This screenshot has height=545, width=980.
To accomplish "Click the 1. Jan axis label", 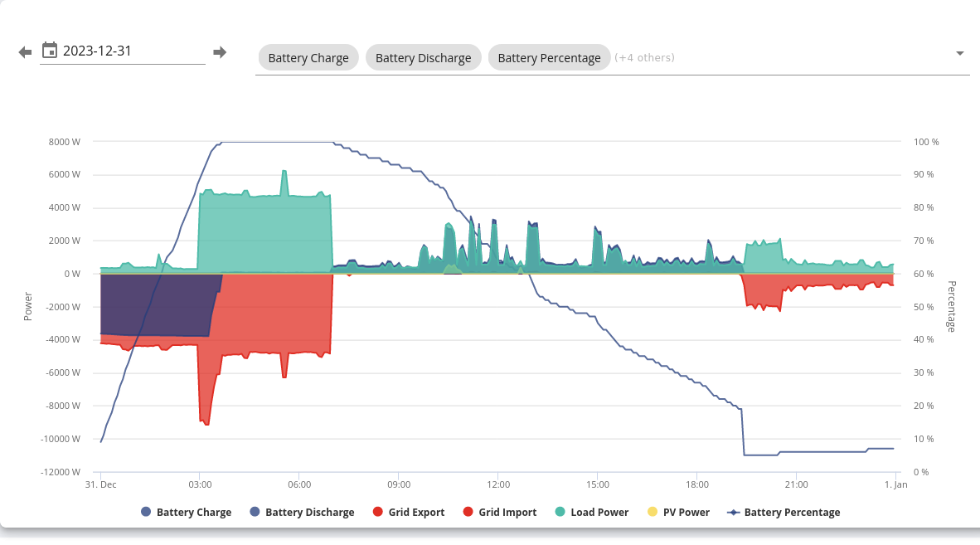I will click(x=895, y=484).
